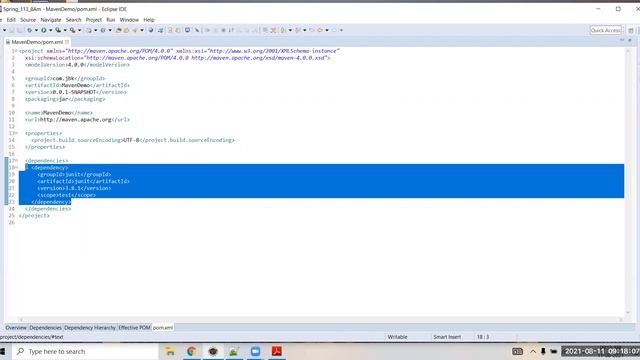
Task: Open the External Tools dropdown arrow
Action: coord(79,30)
